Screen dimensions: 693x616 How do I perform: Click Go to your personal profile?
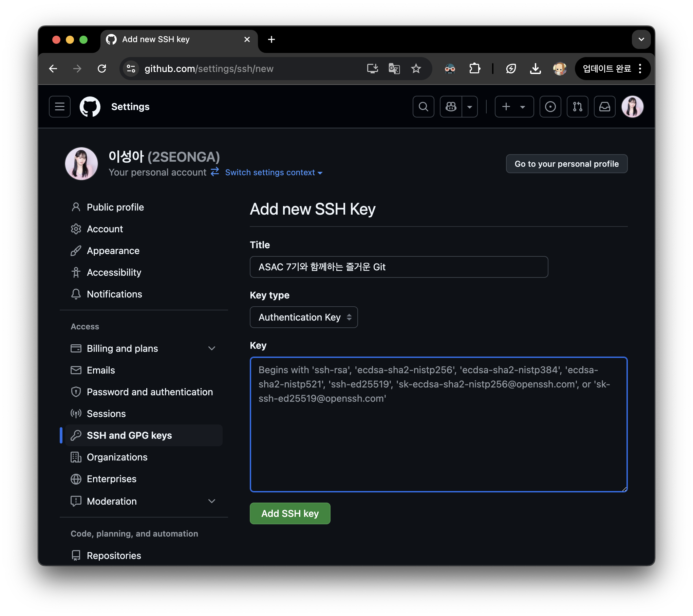pyautogui.click(x=566, y=164)
